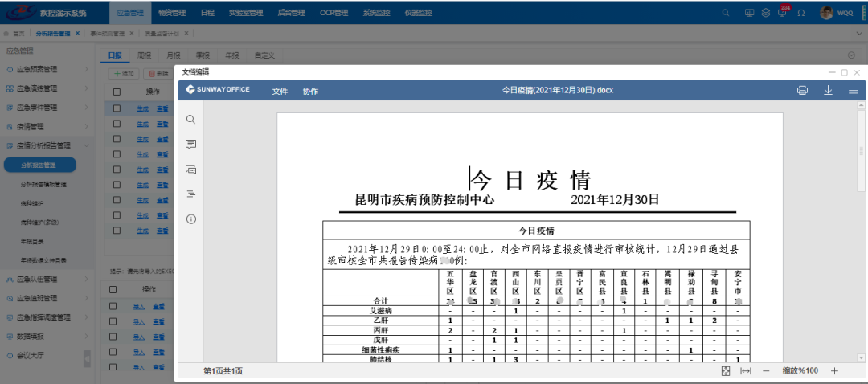Screen dimensions: 868x384
Task: Print the document with the printer icon
Action: (x=802, y=91)
